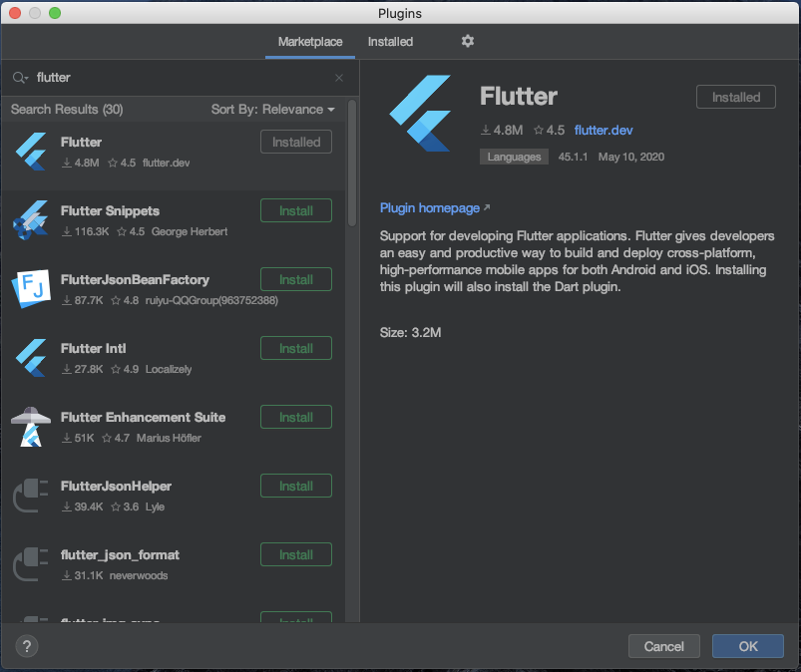Viewport: 801px width, 672px height.
Task: Click the Localizely author name
Action: click(169, 369)
